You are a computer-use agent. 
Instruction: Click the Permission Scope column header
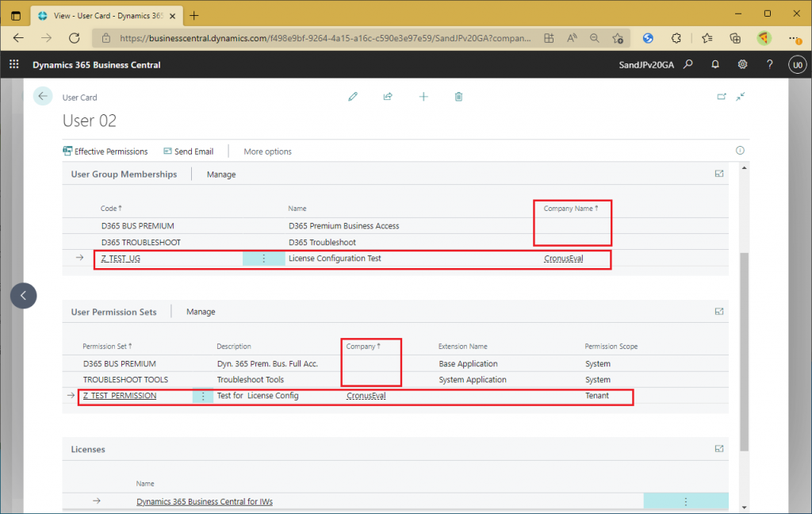tap(611, 346)
